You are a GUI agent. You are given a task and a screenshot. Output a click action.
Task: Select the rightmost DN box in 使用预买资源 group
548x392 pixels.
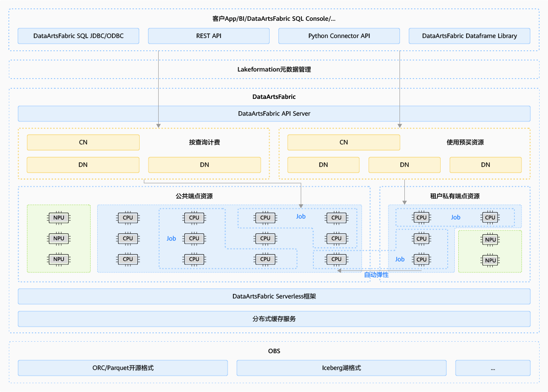[486, 165]
